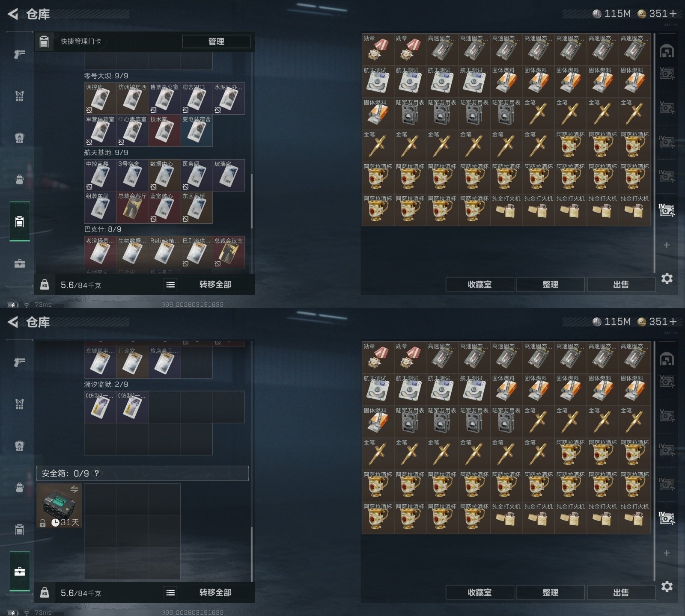This screenshot has height=616, width=685.
Task: Select the gold 总裁会客厅 keycard
Action: [132, 207]
